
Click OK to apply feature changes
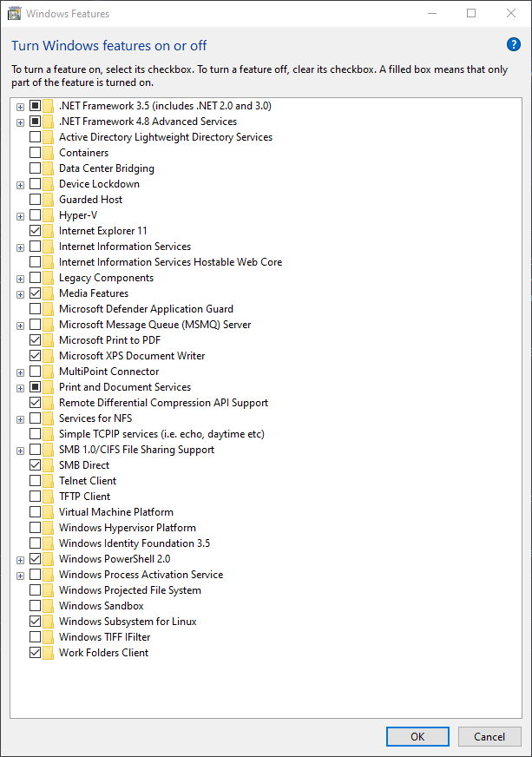(417, 737)
